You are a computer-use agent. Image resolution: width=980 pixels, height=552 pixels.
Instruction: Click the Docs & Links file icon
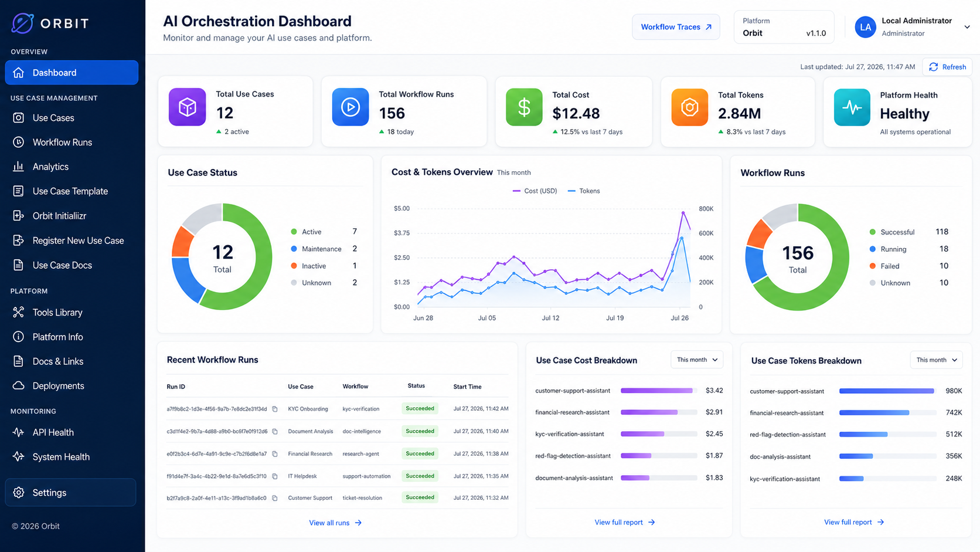(x=19, y=361)
